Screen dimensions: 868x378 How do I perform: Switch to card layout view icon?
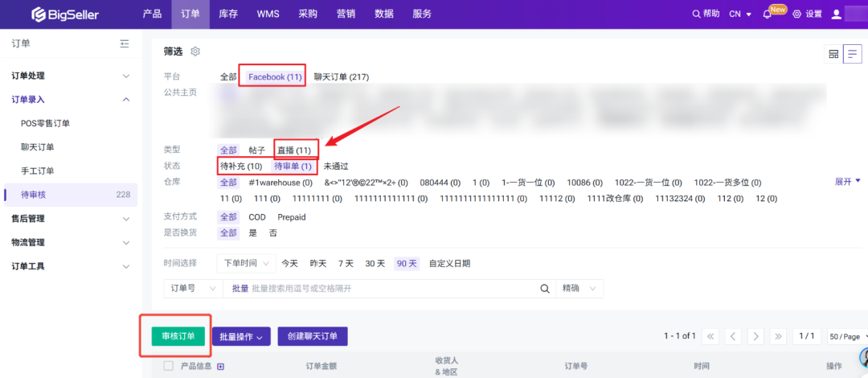[833, 54]
